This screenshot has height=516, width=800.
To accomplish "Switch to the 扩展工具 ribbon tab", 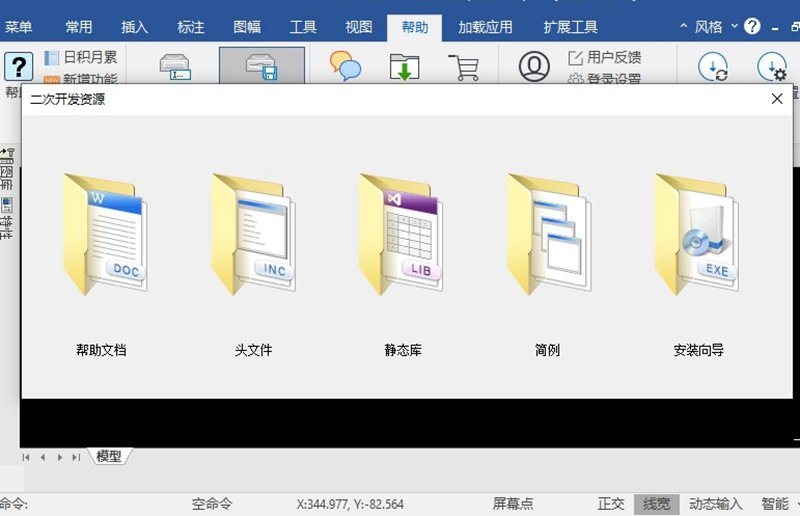I will [570, 27].
